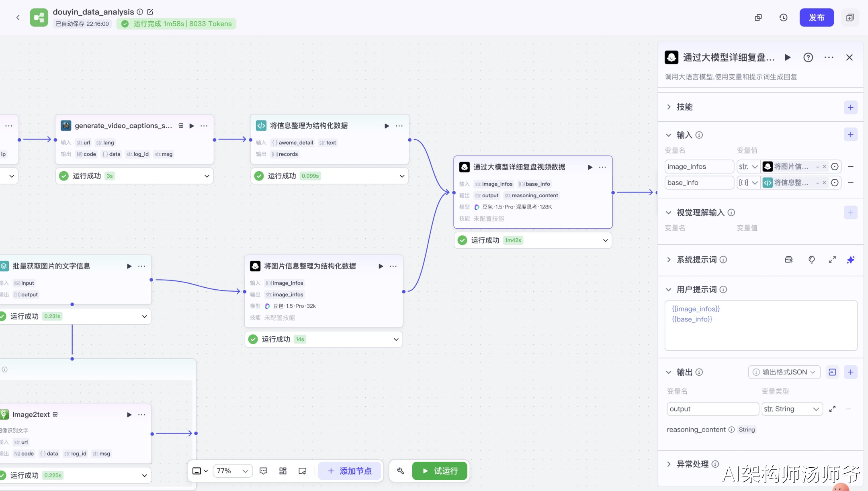Collapse the 输入 section in side panel
Image resolution: width=868 pixels, height=491 pixels.
669,135
